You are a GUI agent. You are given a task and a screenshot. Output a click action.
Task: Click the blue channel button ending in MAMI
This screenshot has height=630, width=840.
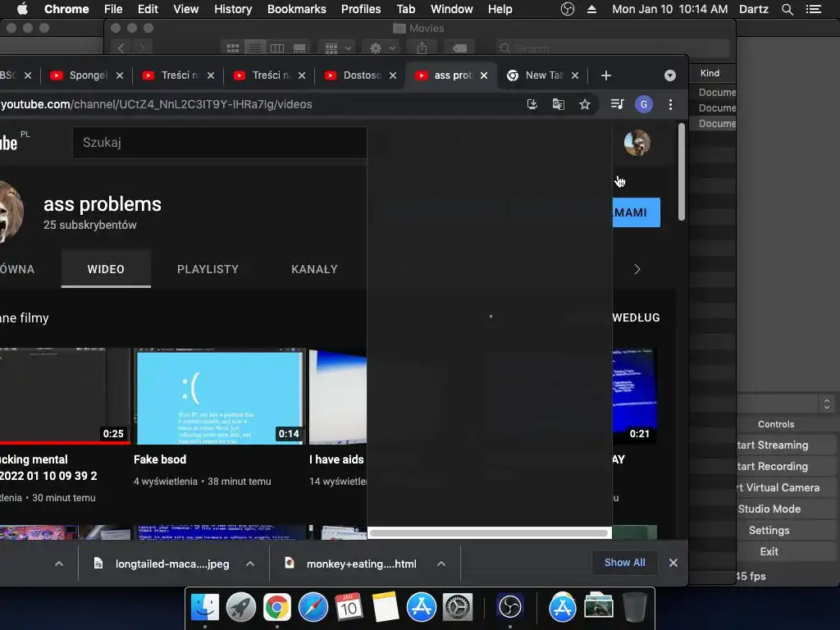(637, 212)
